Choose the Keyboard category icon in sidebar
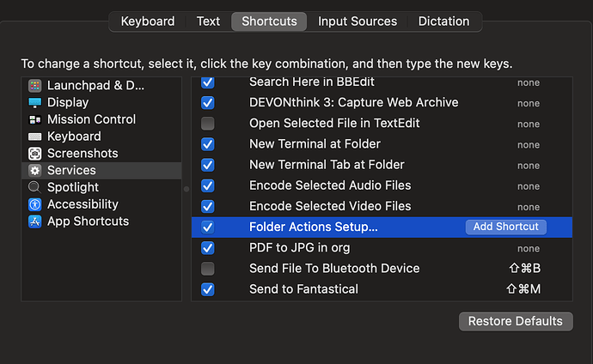Image resolution: width=593 pixels, height=364 pixels. point(34,136)
